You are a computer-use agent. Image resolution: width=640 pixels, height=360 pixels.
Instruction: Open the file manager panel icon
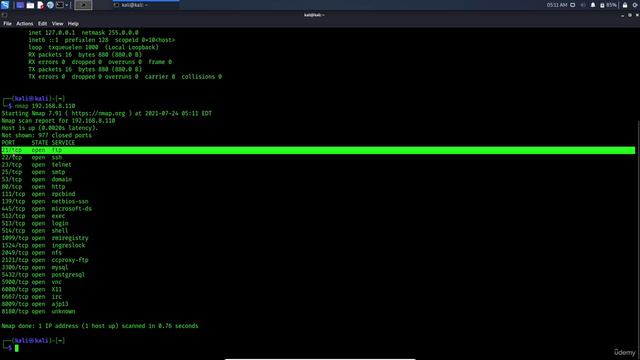tap(30, 5)
